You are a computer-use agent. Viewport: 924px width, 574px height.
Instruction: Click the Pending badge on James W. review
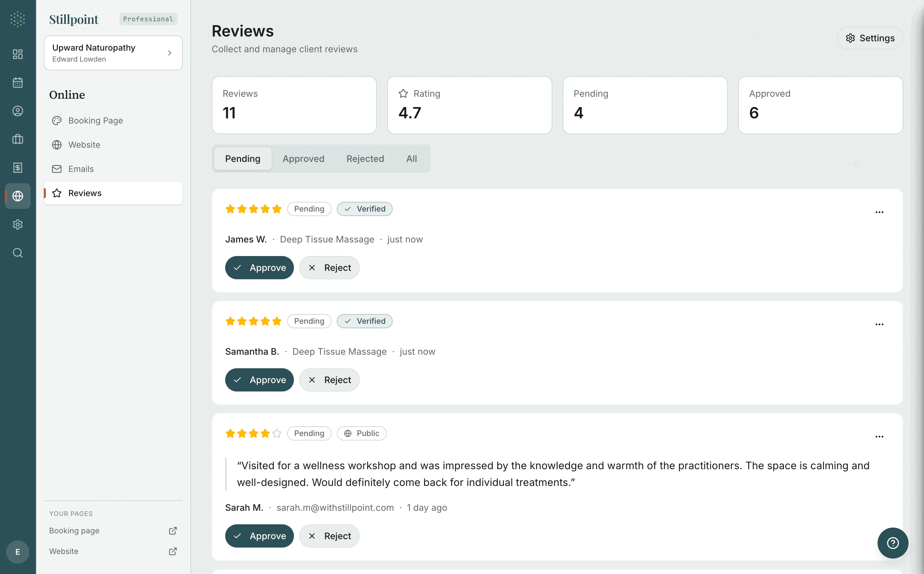[309, 209]
